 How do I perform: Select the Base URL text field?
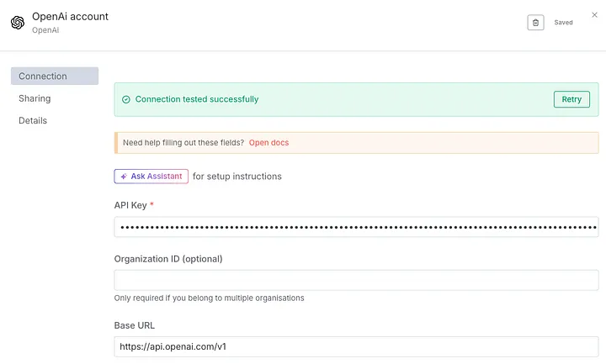(x=356, y=346)
